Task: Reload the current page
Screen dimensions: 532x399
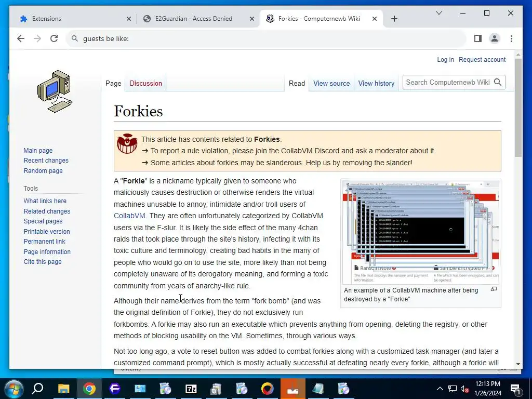Action: pyautogui.click(x=54, y=38)
